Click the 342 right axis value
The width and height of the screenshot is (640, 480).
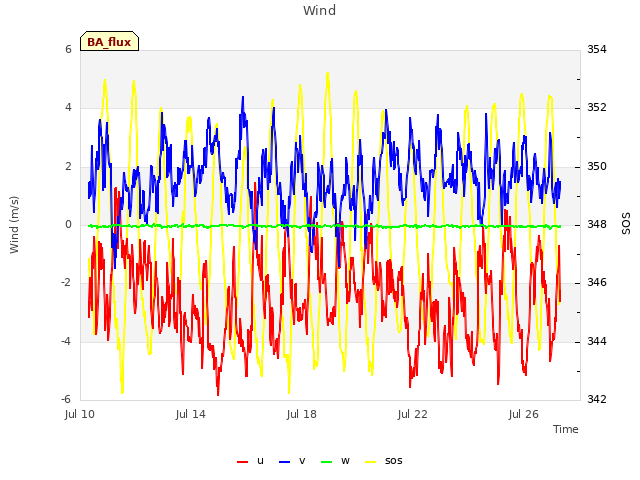tap(597, 399)
